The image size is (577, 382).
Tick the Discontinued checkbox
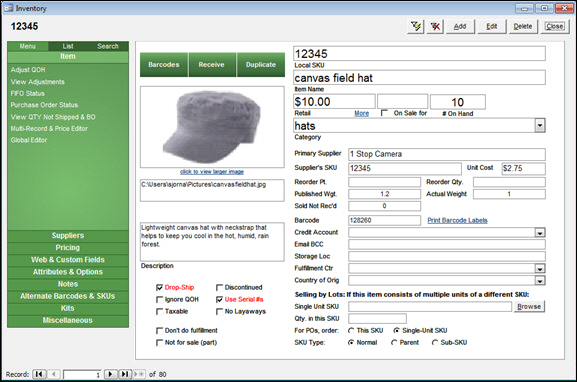219,287
